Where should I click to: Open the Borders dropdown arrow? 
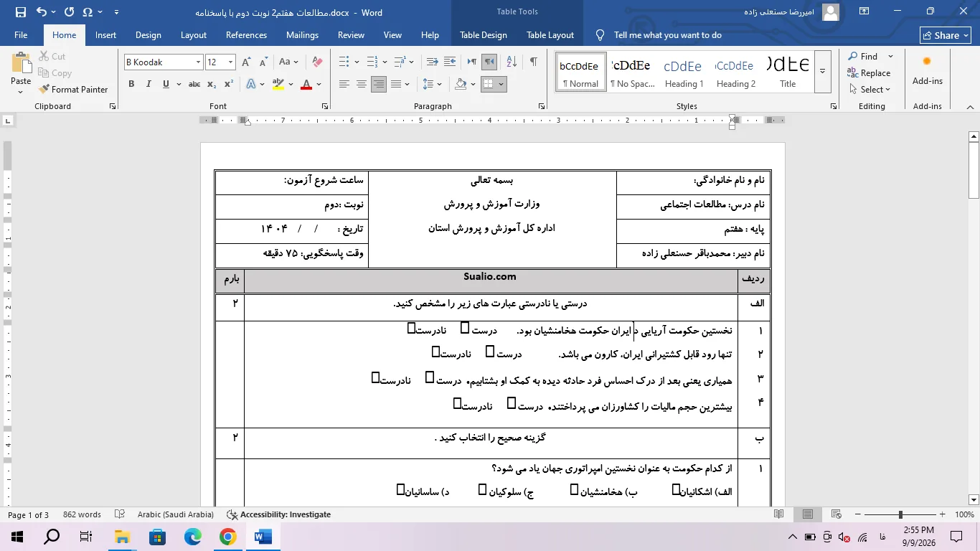pyautogui.click(x=501, y=84)
